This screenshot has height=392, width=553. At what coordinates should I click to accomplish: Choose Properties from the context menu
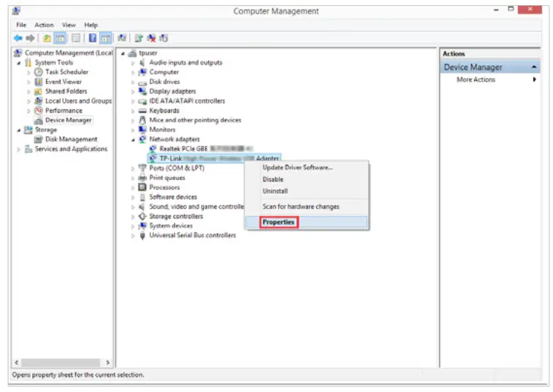(x=279, y=222)
